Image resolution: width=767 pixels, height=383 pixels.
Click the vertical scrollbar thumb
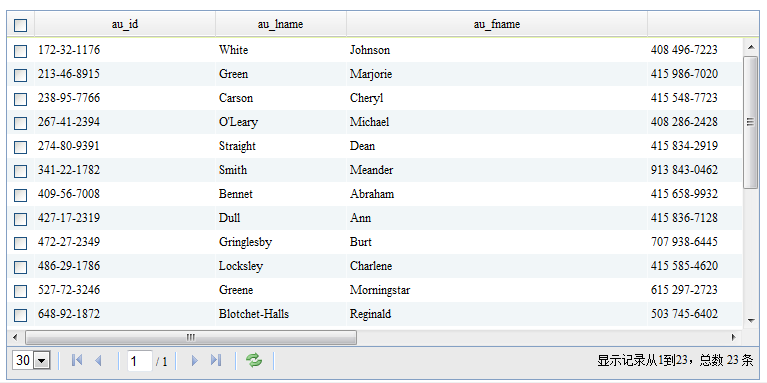[750, 122]
